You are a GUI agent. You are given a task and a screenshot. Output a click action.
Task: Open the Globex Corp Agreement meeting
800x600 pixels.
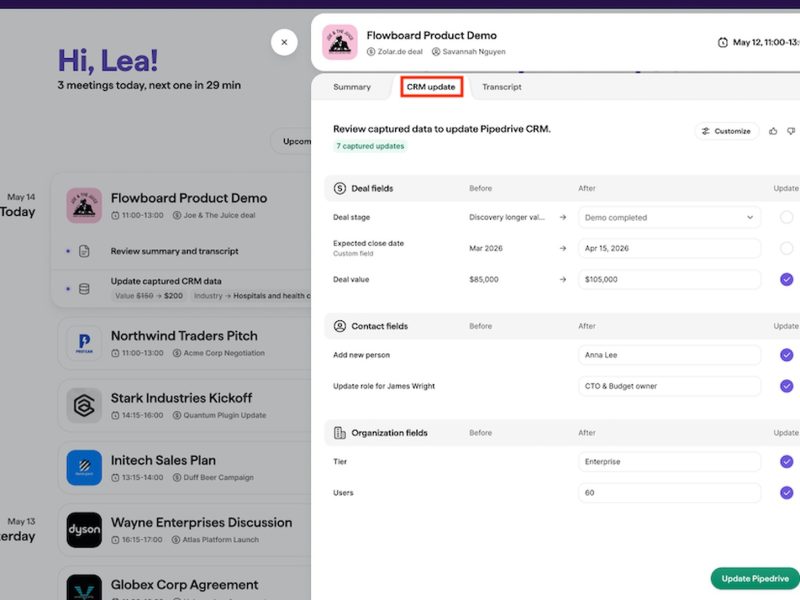point(185,585)
